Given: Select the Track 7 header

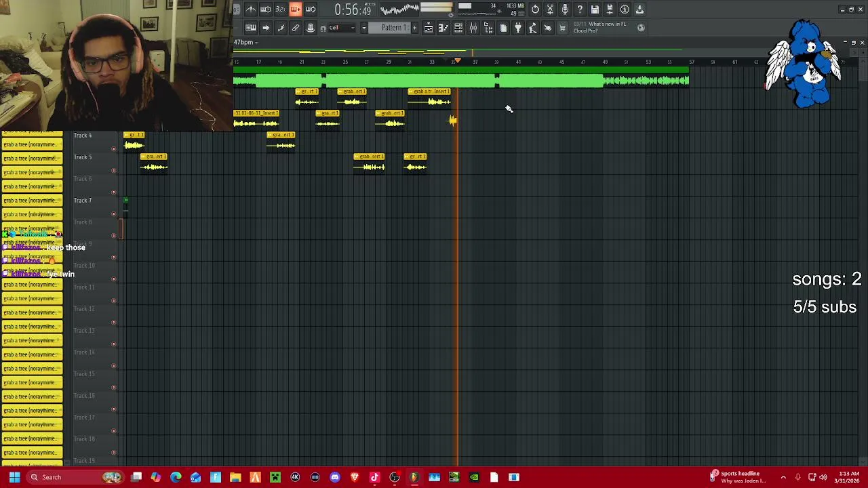Looking at the screenshot, I should coord(94,205).
